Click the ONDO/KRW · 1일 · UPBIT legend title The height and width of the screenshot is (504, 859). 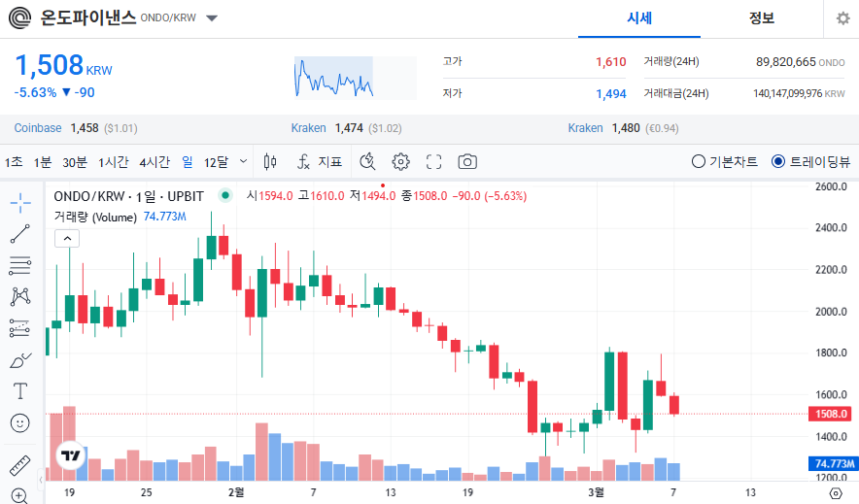tap(128, 196)
